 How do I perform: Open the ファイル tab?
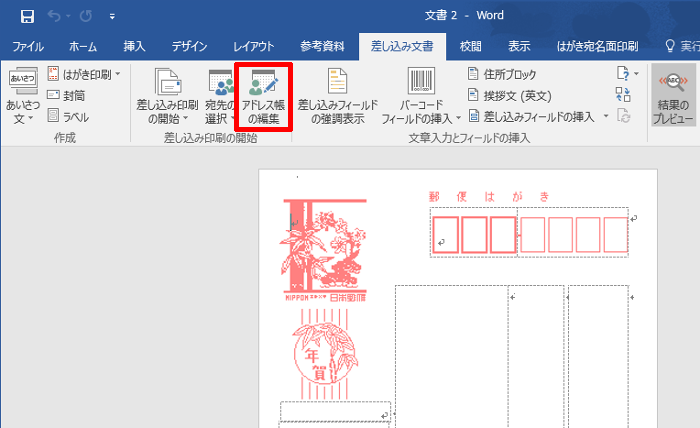(28, 46)
